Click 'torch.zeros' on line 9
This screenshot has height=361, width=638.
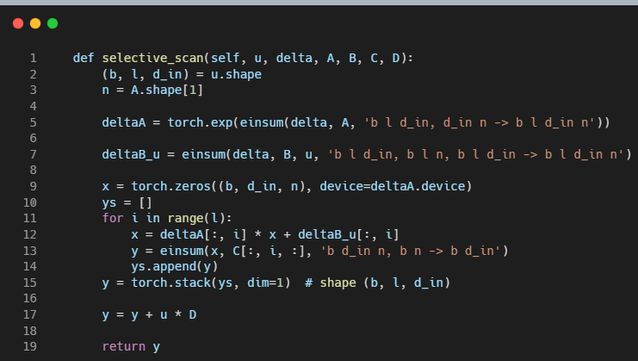coord(171,186)
